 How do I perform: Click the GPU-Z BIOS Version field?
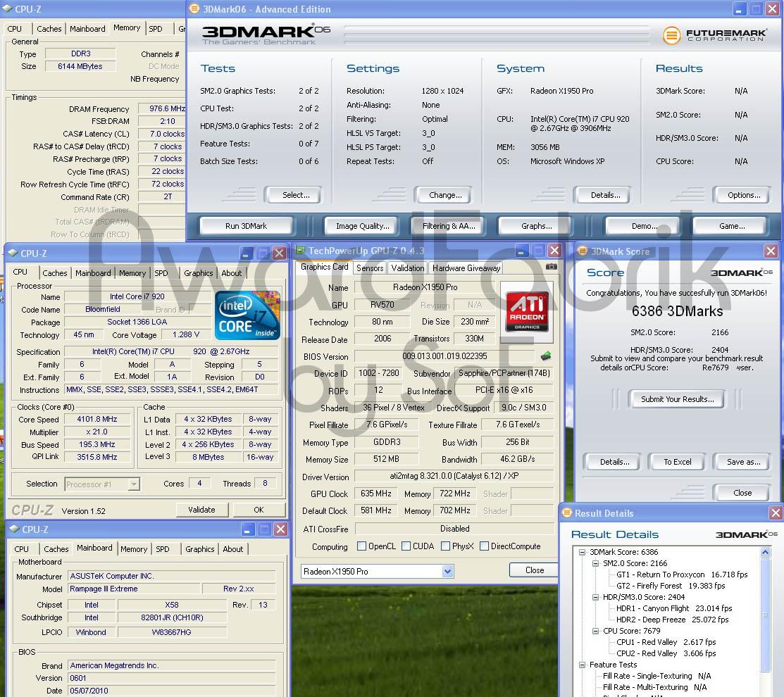tap(444, 356)
